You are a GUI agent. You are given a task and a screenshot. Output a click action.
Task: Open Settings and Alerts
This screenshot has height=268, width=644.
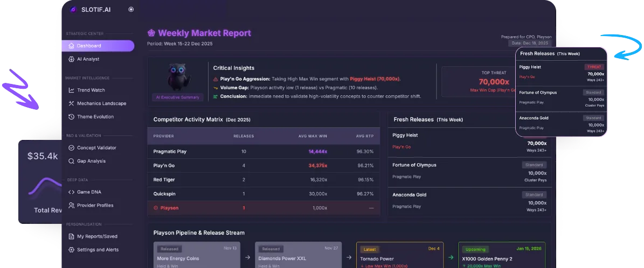(98, 250)
